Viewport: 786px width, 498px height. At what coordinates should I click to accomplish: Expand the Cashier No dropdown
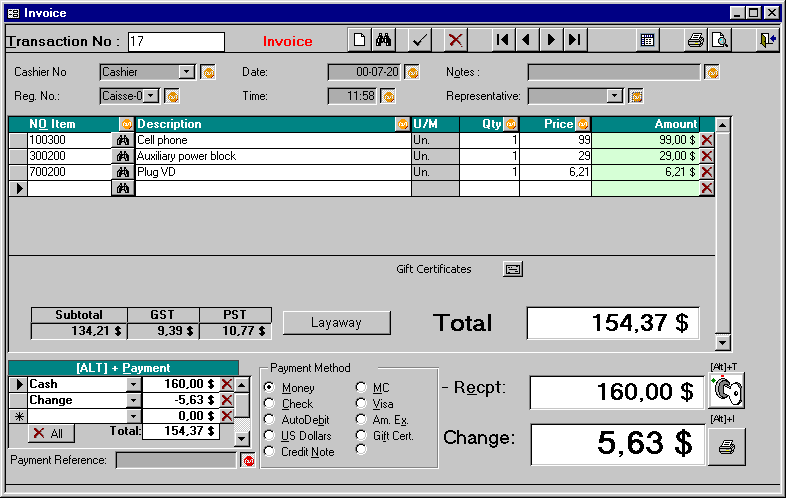pyautogui.click(x=186, y=72)
